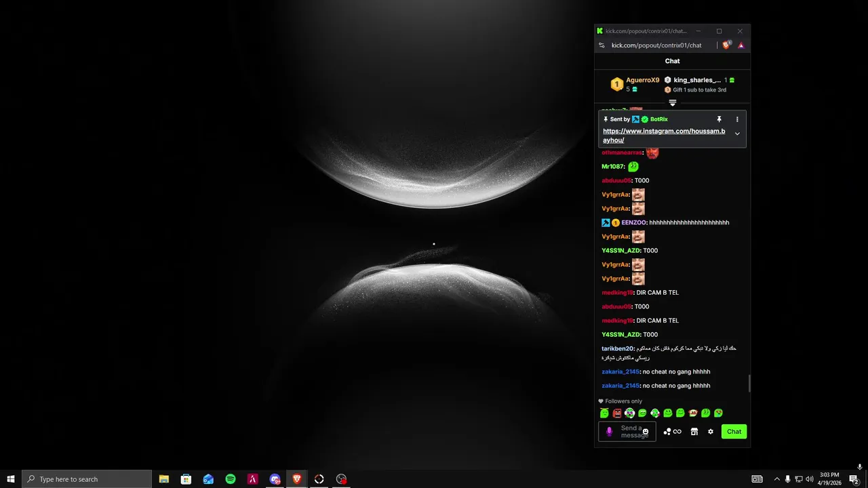Open Discord from the taskbar
868x488 pixels.
point(275,479)
